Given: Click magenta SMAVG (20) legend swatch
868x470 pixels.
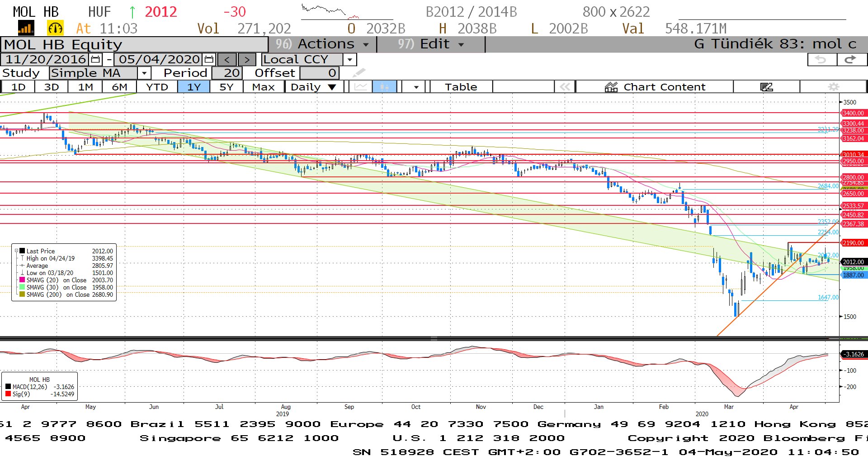Looking at the screenshot, I should point(22,280).
